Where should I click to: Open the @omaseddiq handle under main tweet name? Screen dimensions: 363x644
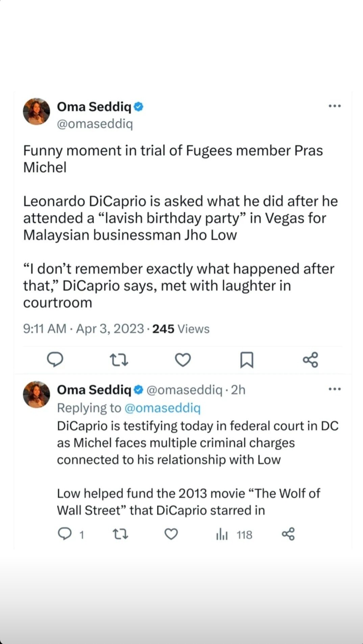[x=95, y=124]
